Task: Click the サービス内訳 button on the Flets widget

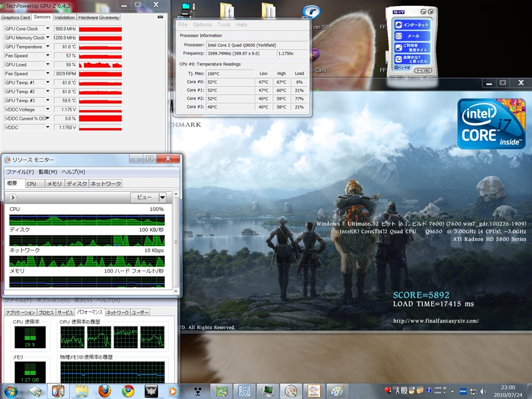Action: point(423,70)
